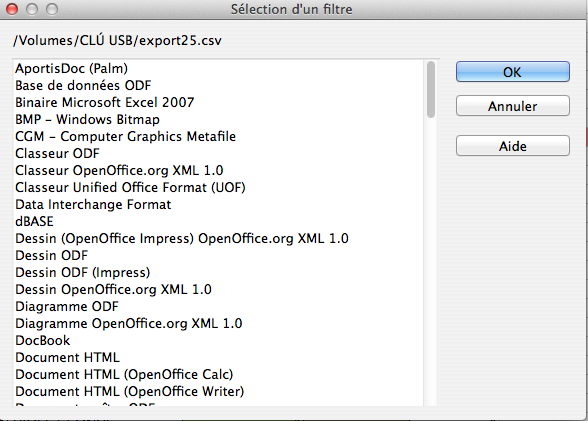
Task: Select Data Interchange Format entry
Action: pos(93,205)
